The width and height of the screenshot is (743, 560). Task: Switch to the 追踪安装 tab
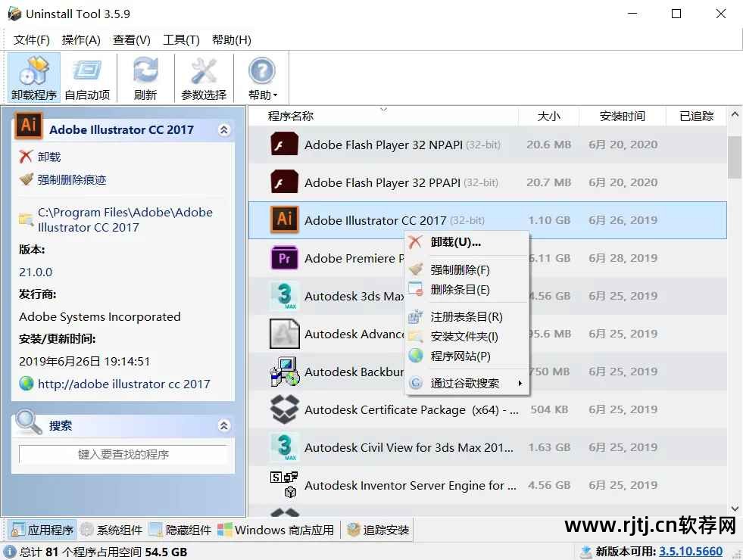378,530
